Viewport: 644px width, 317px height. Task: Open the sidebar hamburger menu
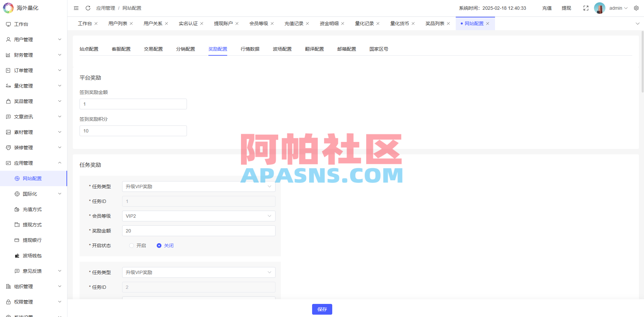click(76, 8)
